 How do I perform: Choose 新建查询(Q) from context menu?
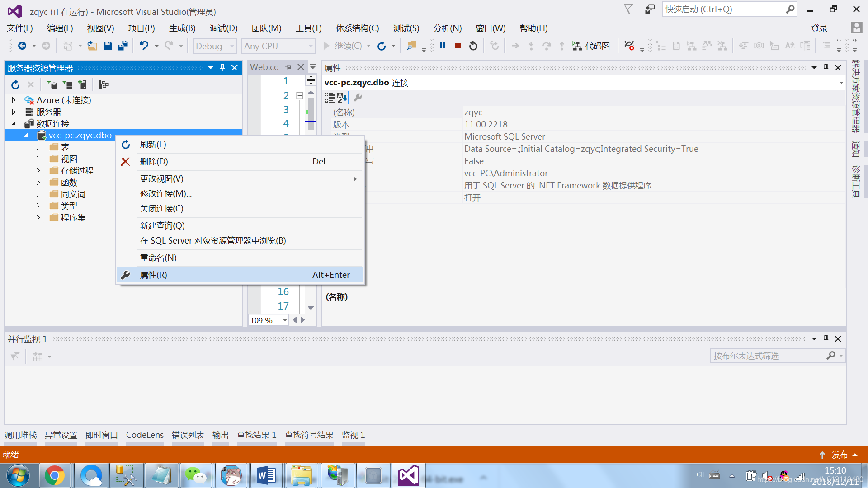point(162,225)
